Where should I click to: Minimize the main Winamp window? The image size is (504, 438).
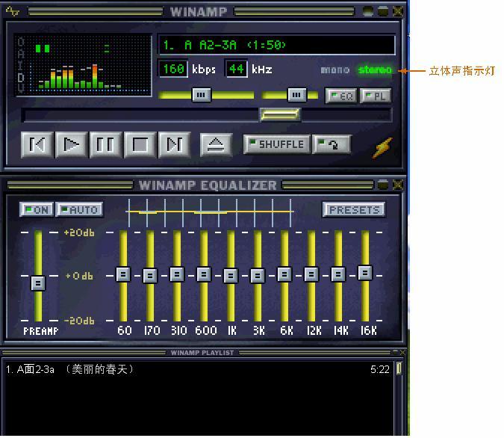pos(368,12)
